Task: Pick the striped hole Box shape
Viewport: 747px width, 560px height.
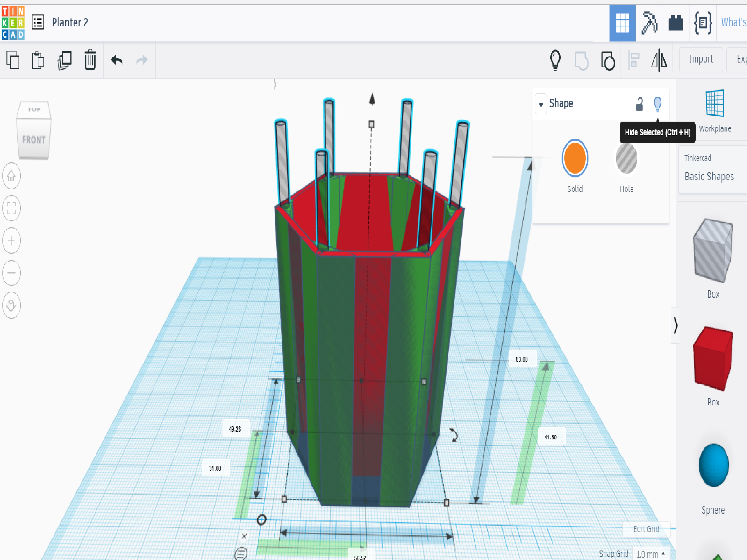Action: click(713, 250)
